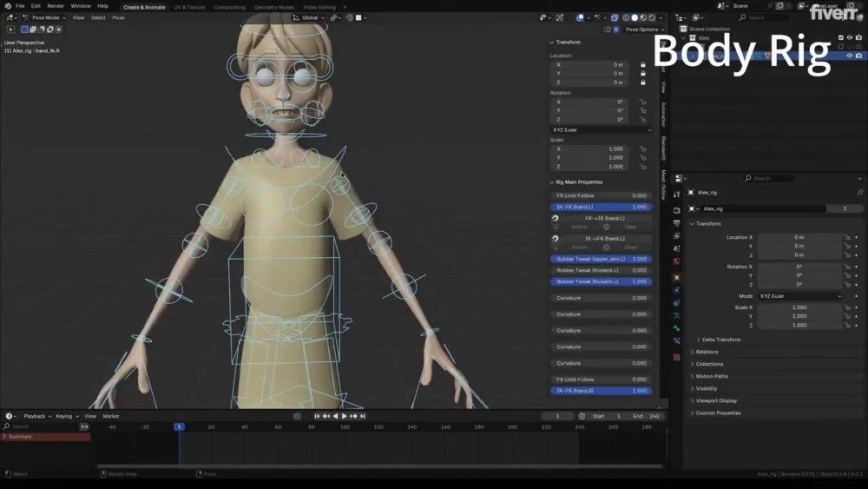Open the Physics properties tab
This screenshot has width=868, height=489.
click(676, 290)
